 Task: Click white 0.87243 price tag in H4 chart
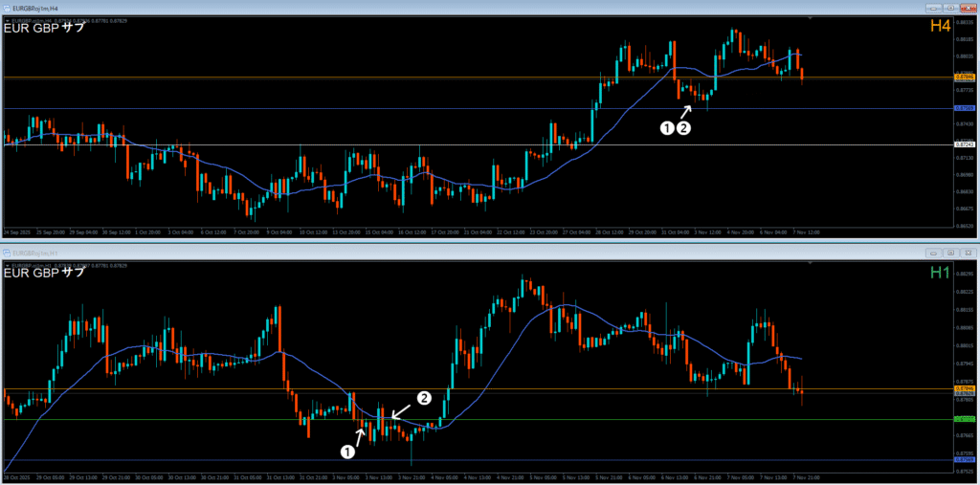click(x=965, y=145)
